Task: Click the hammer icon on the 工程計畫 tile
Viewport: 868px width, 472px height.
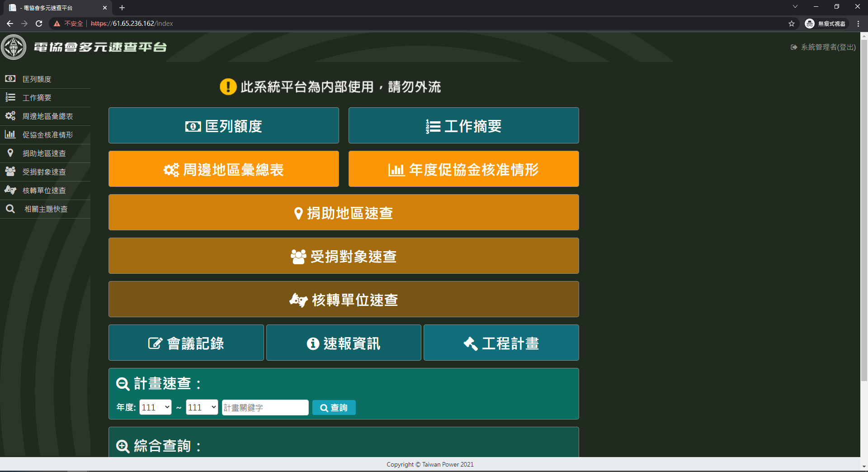Action: click(471, 344)
